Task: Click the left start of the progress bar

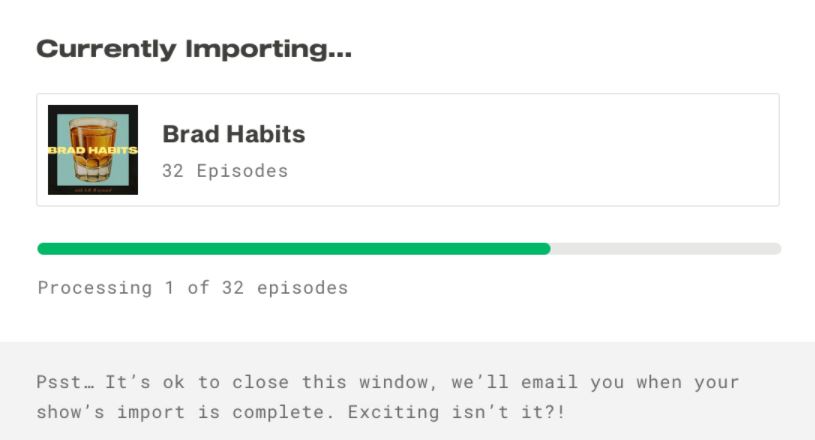Action: click(42, 249)
